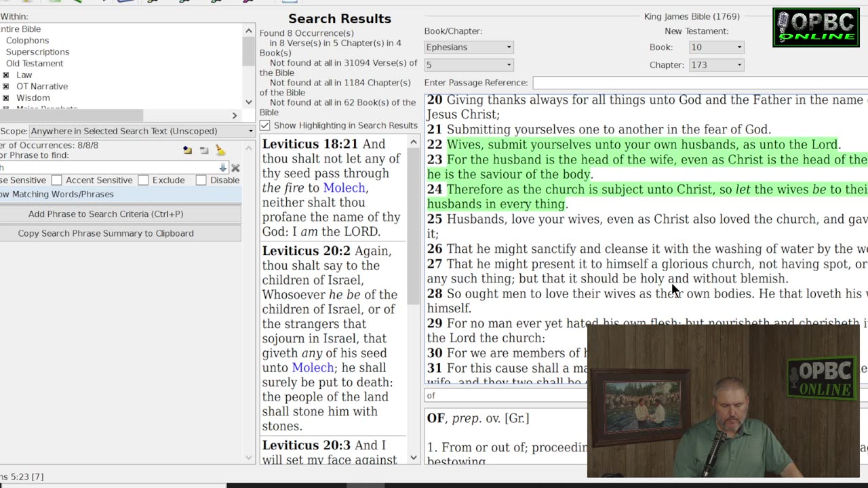Click "Not found at all in 62 Book(s)" text

(x=338, y=107)
